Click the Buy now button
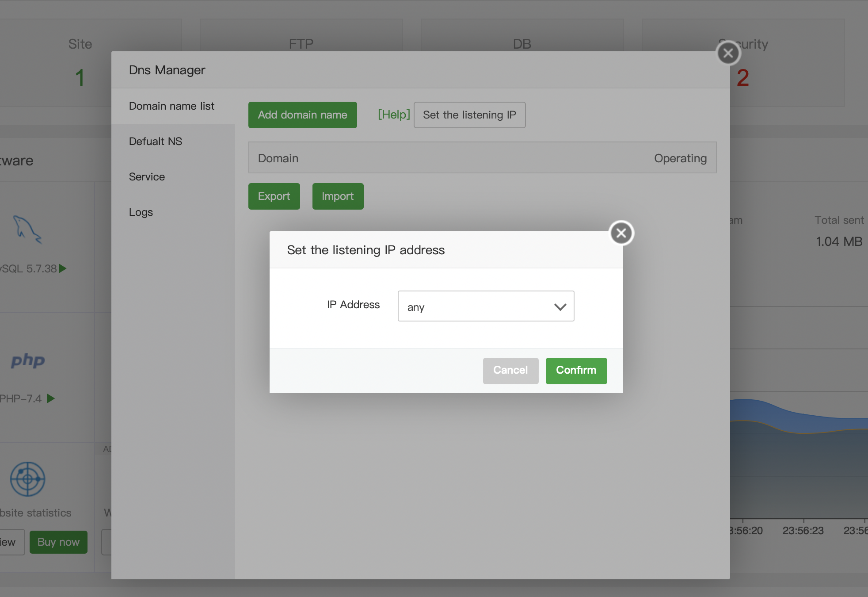The width and height of the screenshot is (868, 597). coord(58,542)
